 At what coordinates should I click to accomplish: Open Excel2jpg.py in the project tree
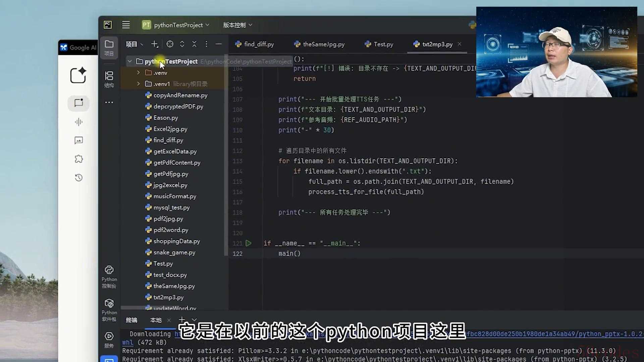click(166, 129)
